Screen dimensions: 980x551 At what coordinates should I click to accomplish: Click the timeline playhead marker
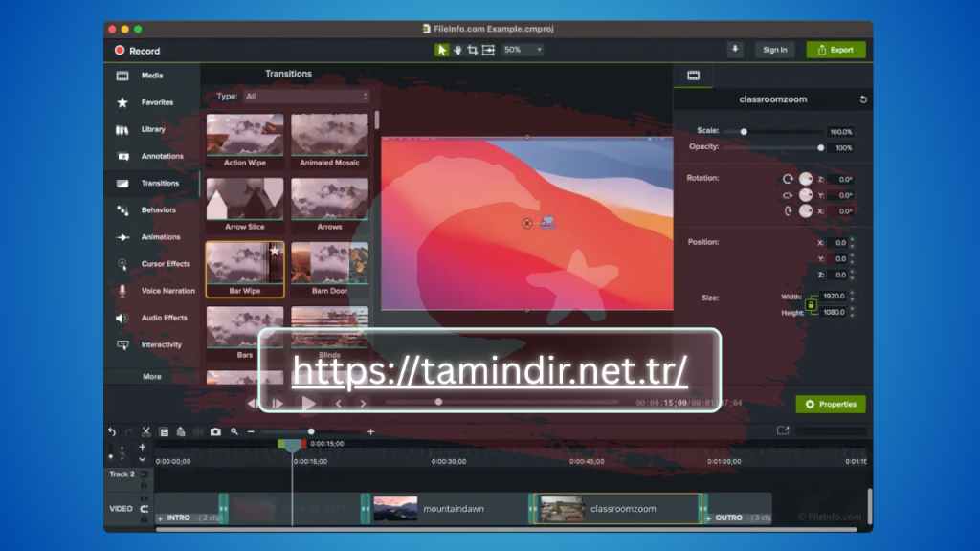click(292, 444)
